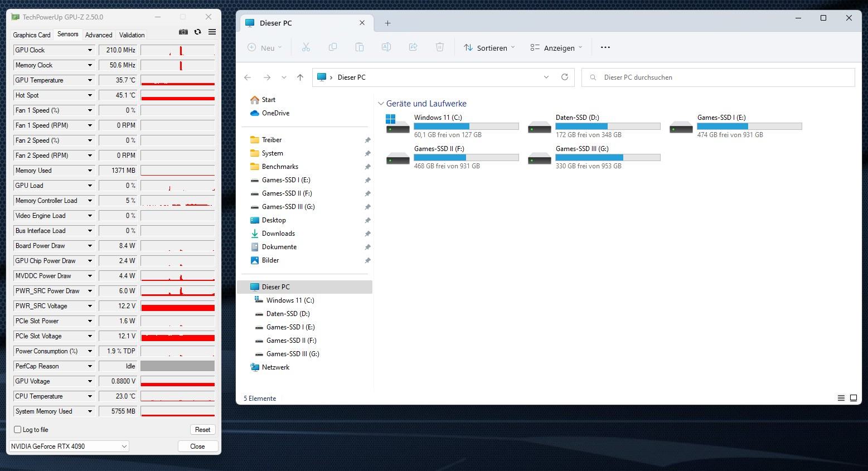The width and height of the screenshot is (868, 471).
Task: Switch to the Advanced tab
Action: (x=99, y=35)
